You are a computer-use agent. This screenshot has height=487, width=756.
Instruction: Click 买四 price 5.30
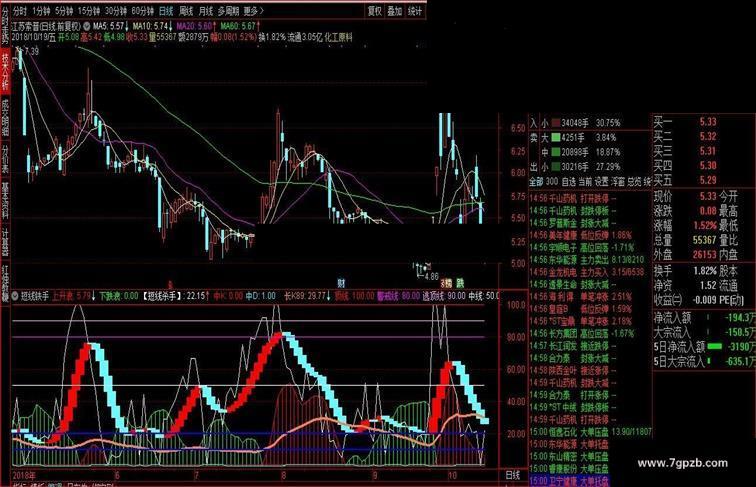pyautogui.click(x=708, y=165)
